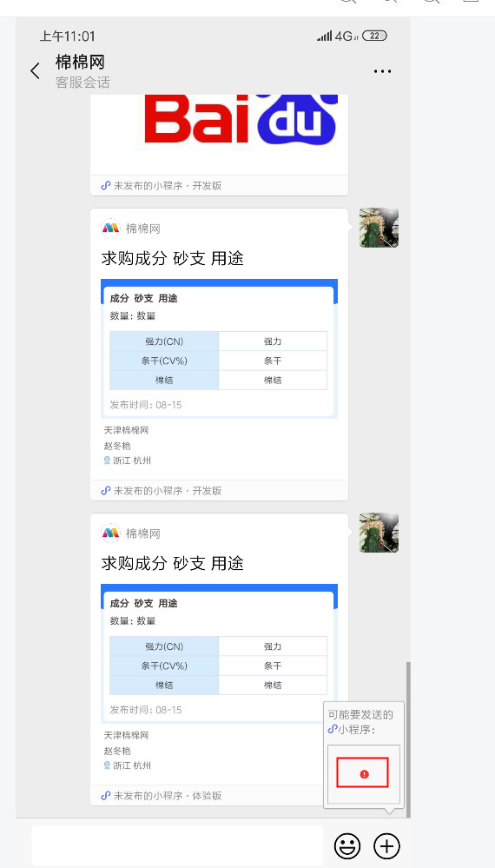Image resolution: width=495 pixels, height=868 pixels.
Task: Tap the back arrow beside 棉棉网
Action: point(36,71)
